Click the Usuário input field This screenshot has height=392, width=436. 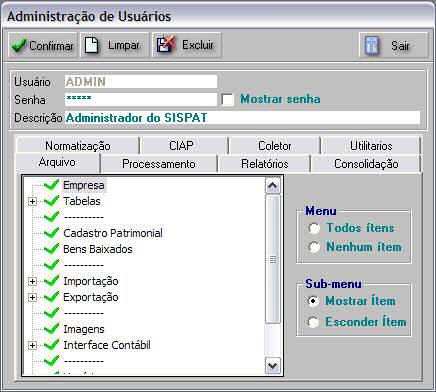click(141, 82)
